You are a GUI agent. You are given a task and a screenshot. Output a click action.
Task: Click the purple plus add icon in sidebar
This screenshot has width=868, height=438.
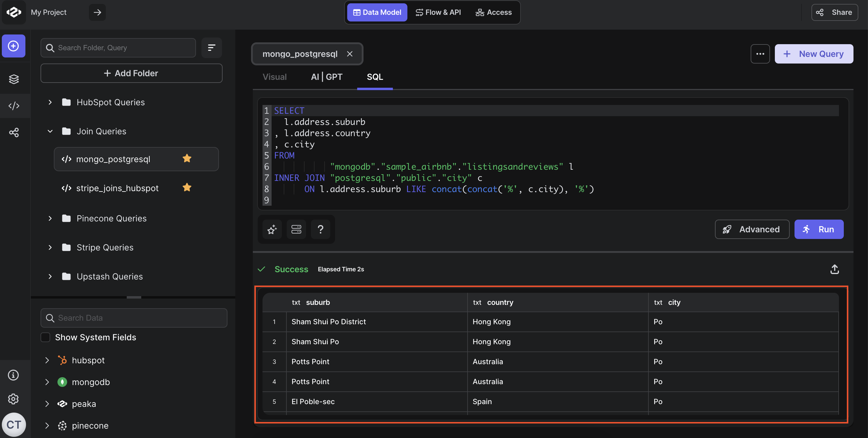coord(14,46)
